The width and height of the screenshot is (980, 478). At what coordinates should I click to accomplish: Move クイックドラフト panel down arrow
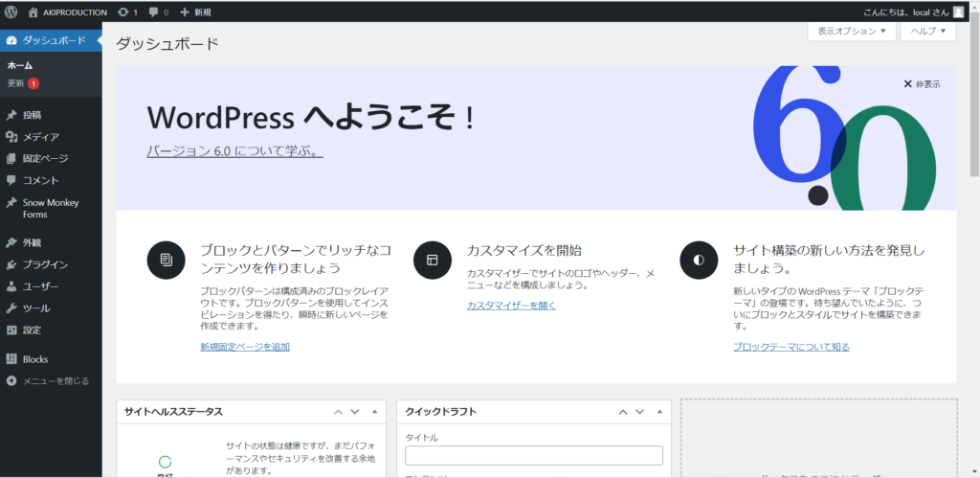(x=640, y=412)
